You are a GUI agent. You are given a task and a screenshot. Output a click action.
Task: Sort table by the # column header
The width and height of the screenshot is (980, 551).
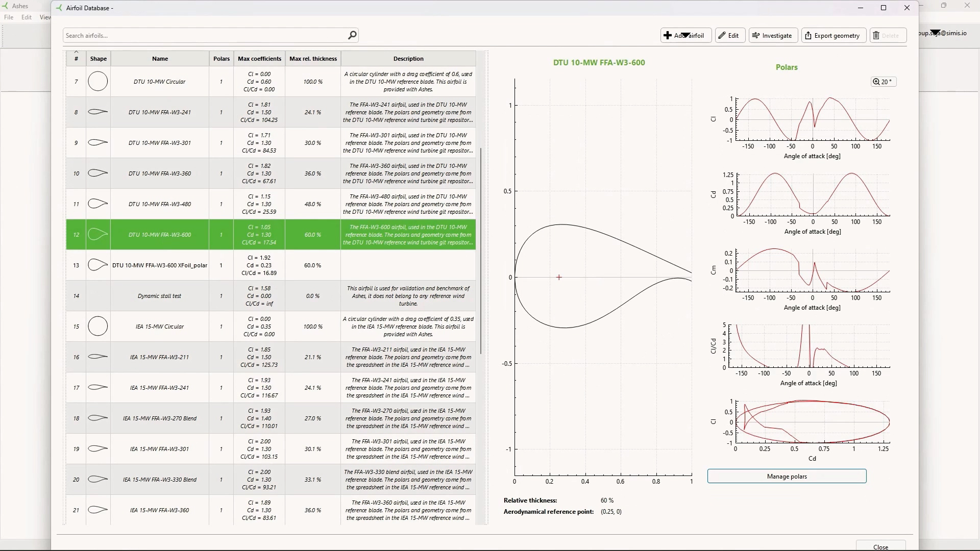coord(76,59)
